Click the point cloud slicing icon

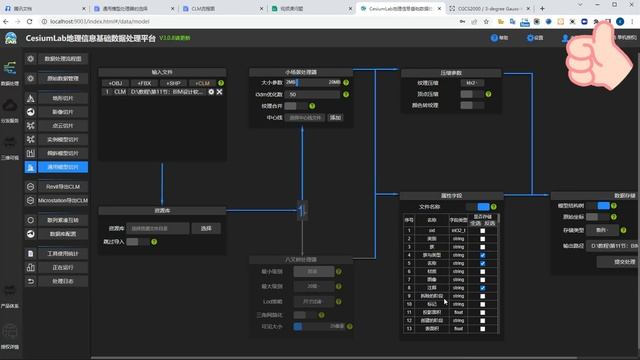click(31, 126)
